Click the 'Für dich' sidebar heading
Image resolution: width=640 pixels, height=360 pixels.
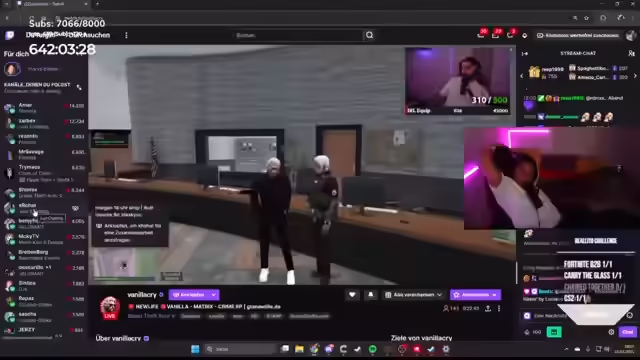click(16, 54)
